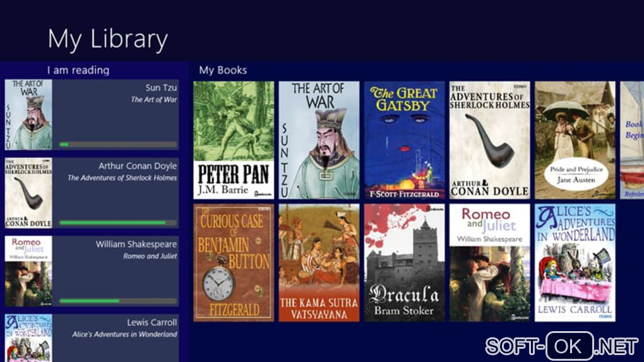This screenshot has width=644, height=362.
Task: Open The Great Gatsby book cover
Action: [x=404, y=140]
